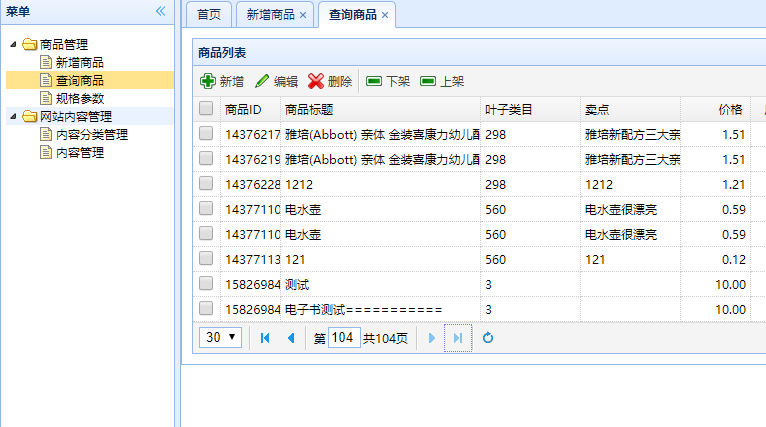Sort by 商品标题 column header
This screenshot has width=766, height=427.
point(381,109)
